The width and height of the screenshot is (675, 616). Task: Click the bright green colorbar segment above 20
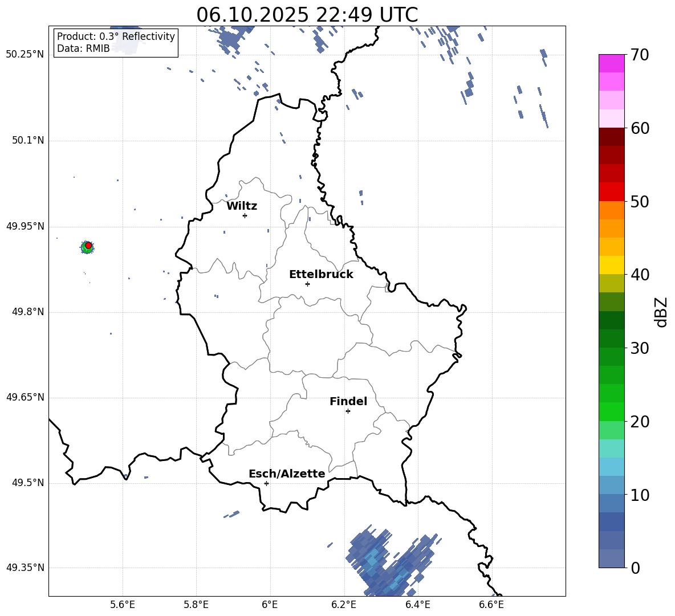pos(611,411)
